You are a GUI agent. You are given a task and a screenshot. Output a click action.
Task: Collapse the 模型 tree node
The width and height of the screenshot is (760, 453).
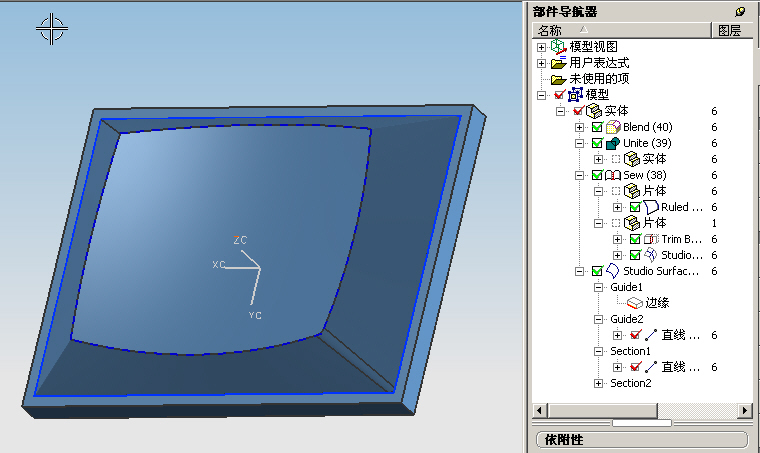(541, 95)
